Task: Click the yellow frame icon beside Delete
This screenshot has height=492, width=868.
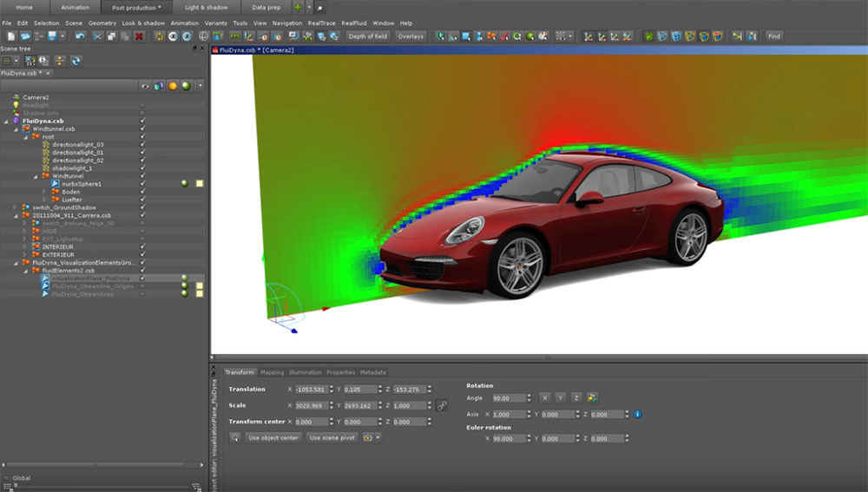Action: coord(160,36)
